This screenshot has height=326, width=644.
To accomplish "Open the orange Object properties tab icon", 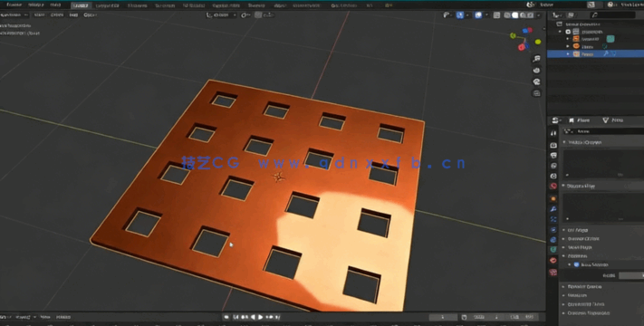I will pos(553,198).
